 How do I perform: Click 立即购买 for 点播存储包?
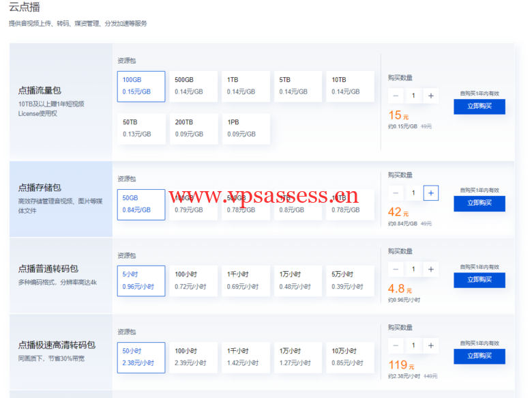point(479,203)
